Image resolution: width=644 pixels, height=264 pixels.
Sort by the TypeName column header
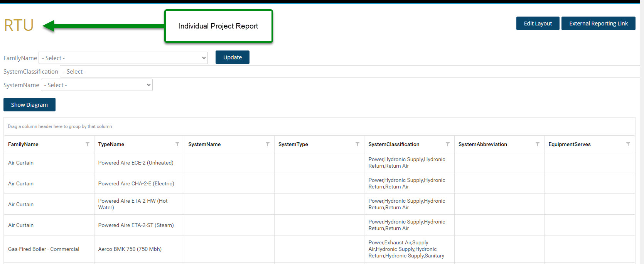[111, 145]
